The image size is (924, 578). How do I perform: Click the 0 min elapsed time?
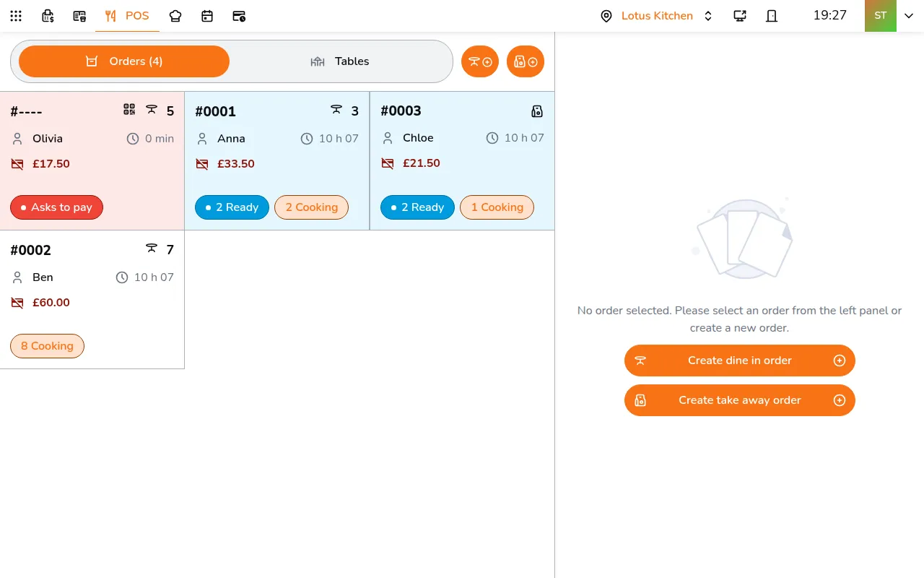click(x=160, y=139)
